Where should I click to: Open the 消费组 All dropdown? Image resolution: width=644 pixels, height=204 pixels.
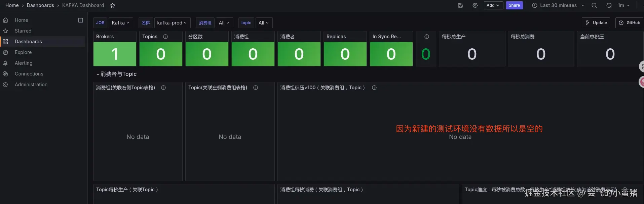tap(224, 23)
